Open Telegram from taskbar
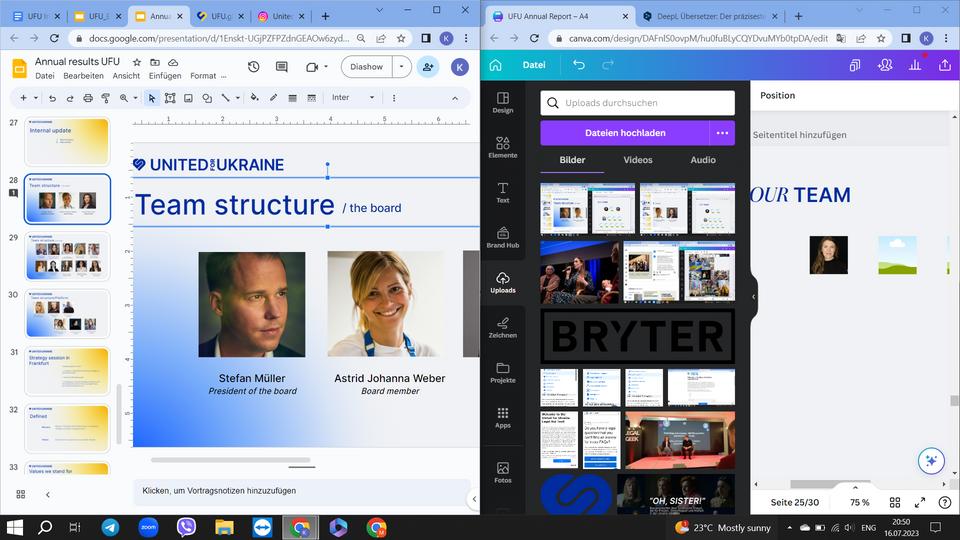This screenshot has width=960, height=540. point(110,527)
